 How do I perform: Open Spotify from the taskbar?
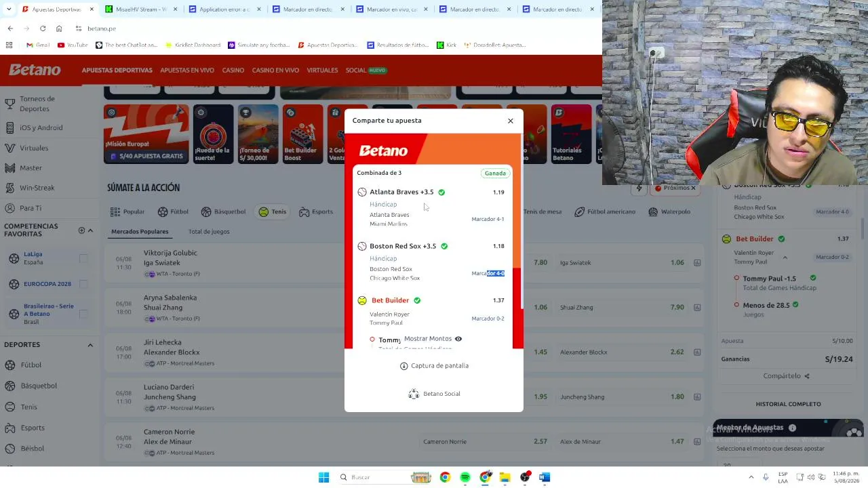[x=465, y=477]
